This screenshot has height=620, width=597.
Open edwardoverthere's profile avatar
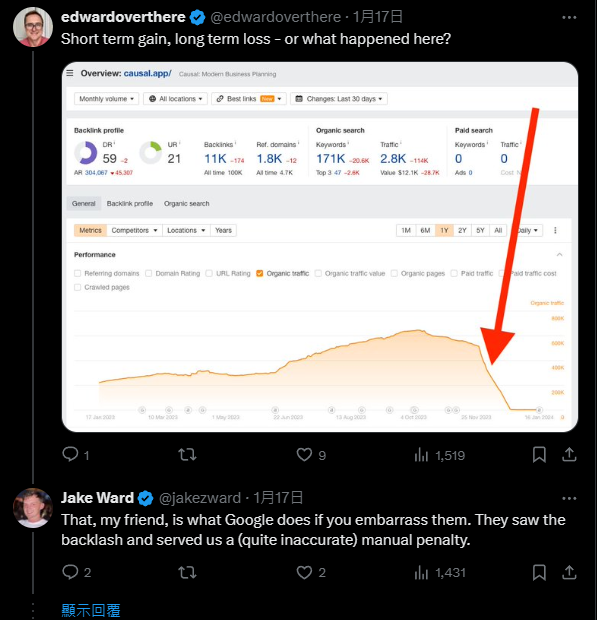coord(33,27)
